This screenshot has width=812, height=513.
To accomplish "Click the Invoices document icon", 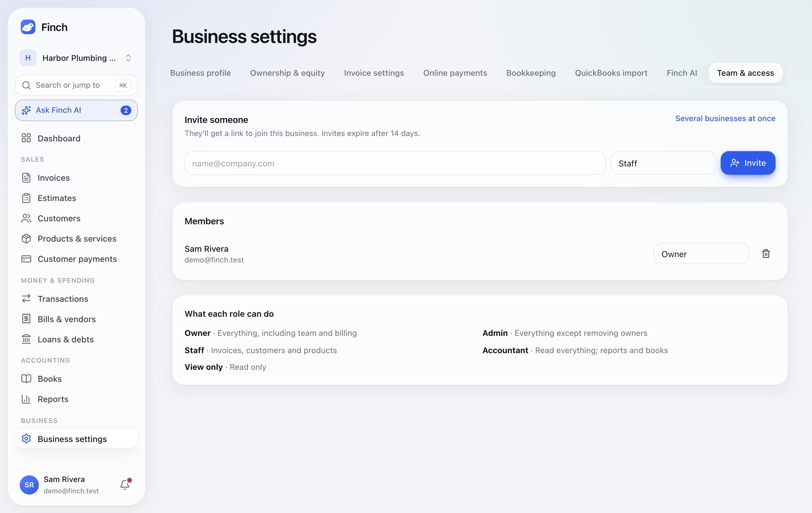I will (26, 177).
